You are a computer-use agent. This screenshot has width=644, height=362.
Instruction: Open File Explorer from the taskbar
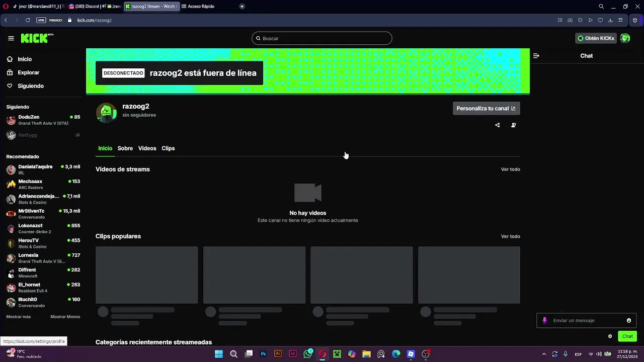click(366, 354)
